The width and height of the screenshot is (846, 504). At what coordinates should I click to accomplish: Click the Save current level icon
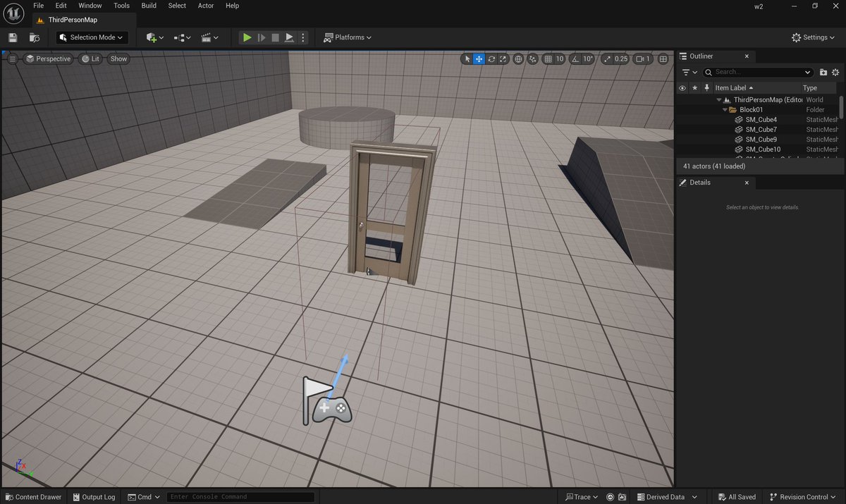coord(12,37)
